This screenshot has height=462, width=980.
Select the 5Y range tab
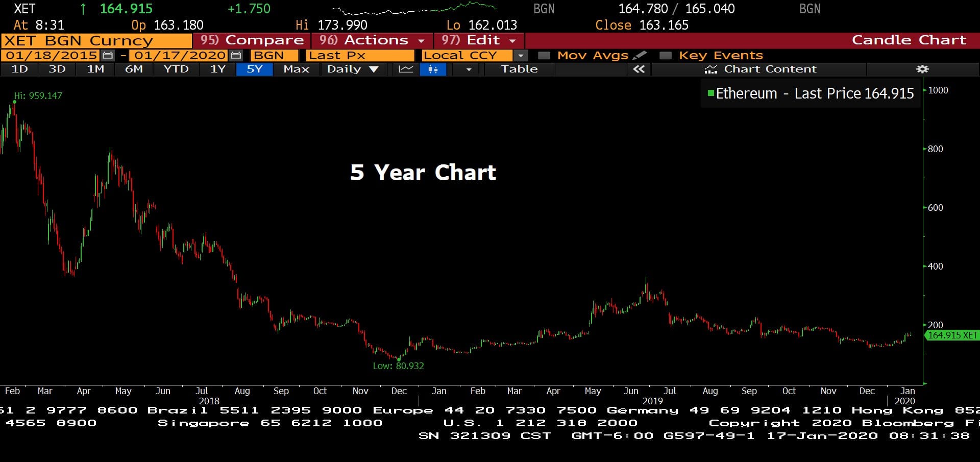[254, 69]
